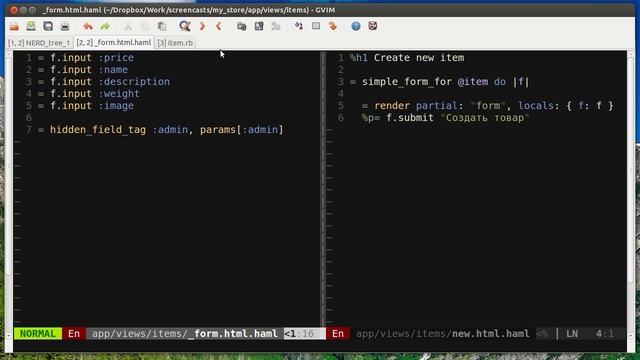
Task: Click the Make toolbar icon
Action: tap(299, 27)
